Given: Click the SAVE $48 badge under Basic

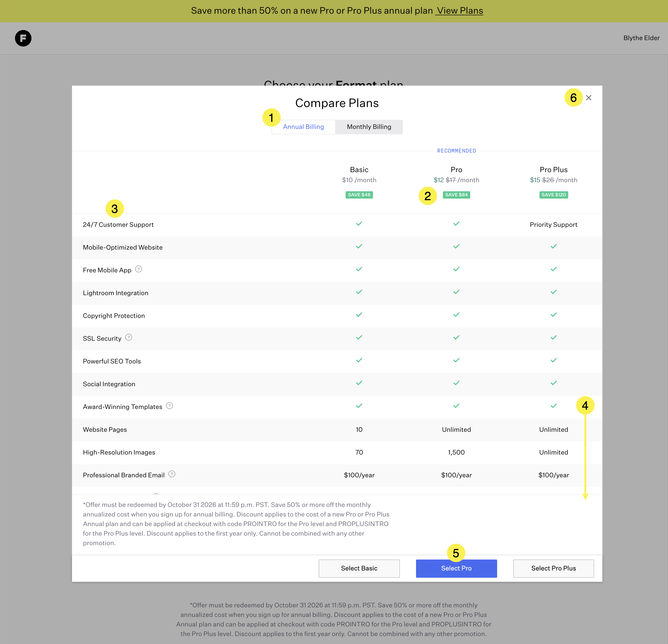Looking at the screenshot, I should 359,195.
